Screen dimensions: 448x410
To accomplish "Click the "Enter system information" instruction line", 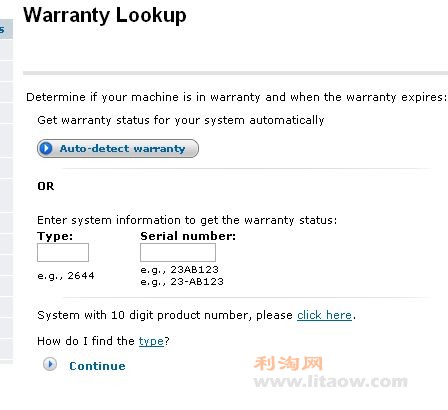I will (187, 220).
